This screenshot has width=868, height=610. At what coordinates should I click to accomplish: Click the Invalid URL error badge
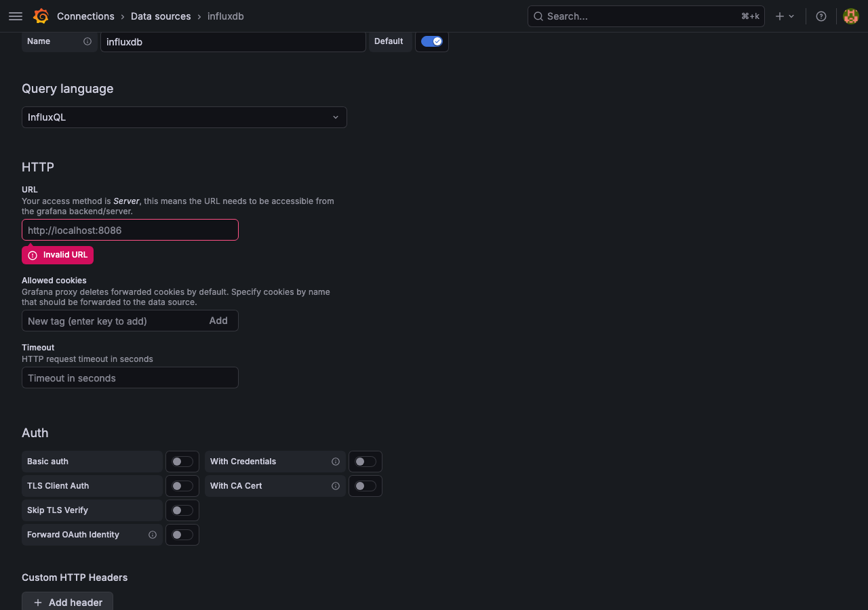click(x=58, y=255)
